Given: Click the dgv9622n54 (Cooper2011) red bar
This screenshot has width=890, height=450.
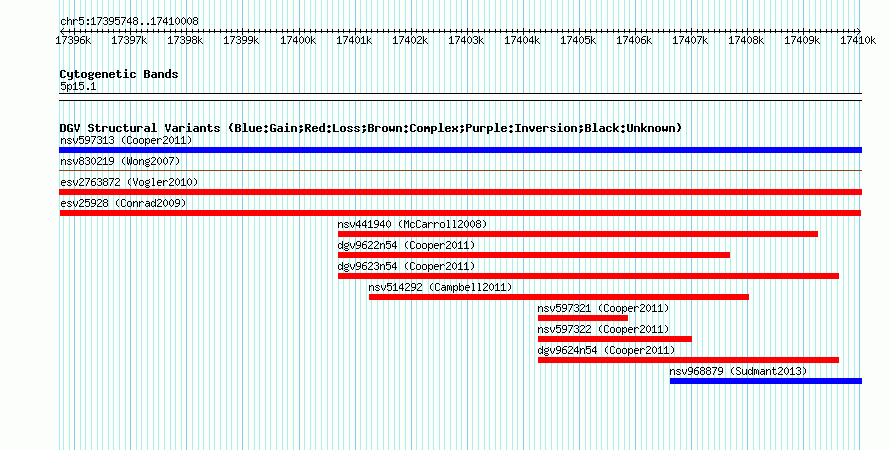Looking at the screenshot, I should tap(534, 255).
